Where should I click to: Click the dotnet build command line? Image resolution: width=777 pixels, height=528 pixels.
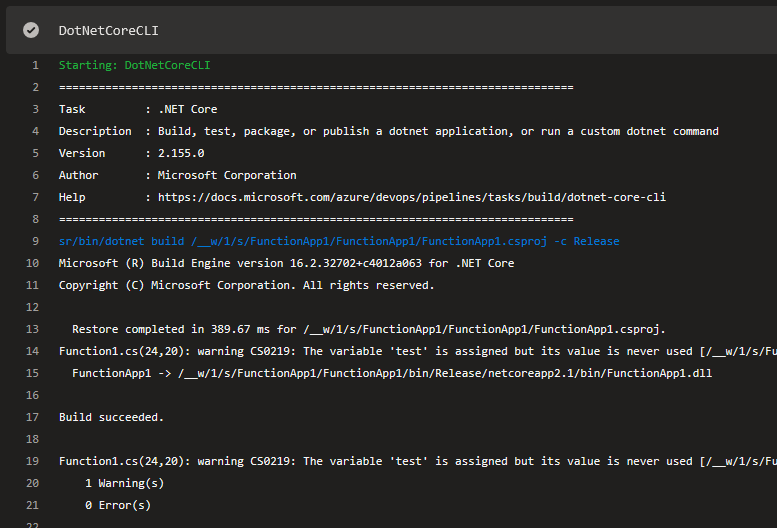point(339,241)
